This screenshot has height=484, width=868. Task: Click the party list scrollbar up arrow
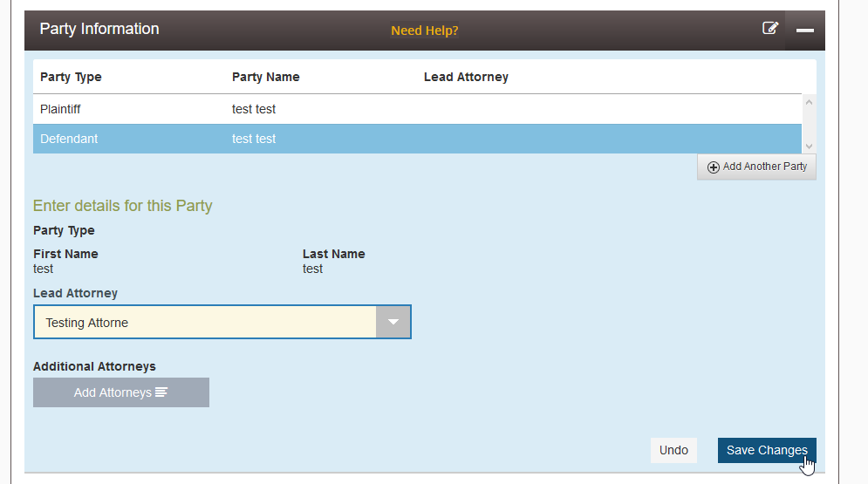[x=809, y=102]
